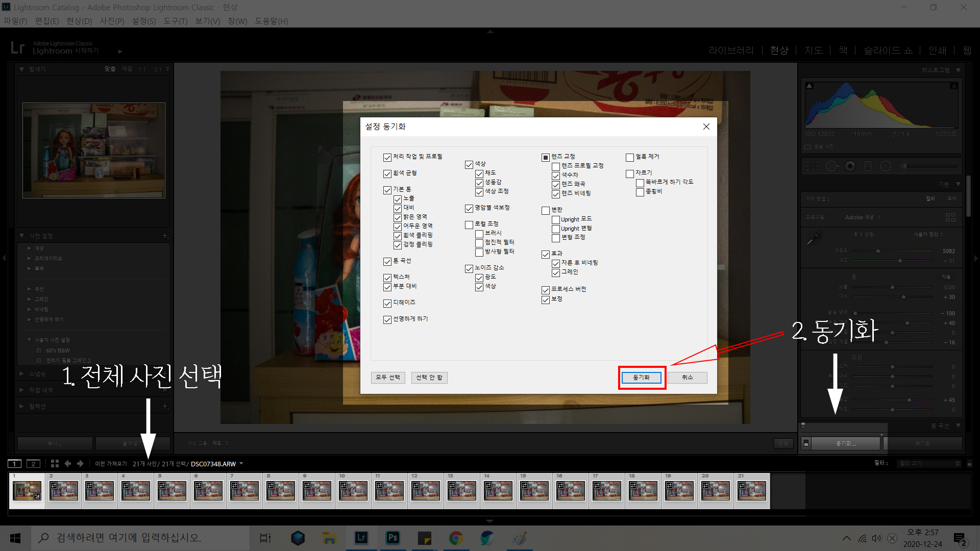Open Chrome from the Windows taskbar
Screen dimensions: 980x551
point(455,538)
